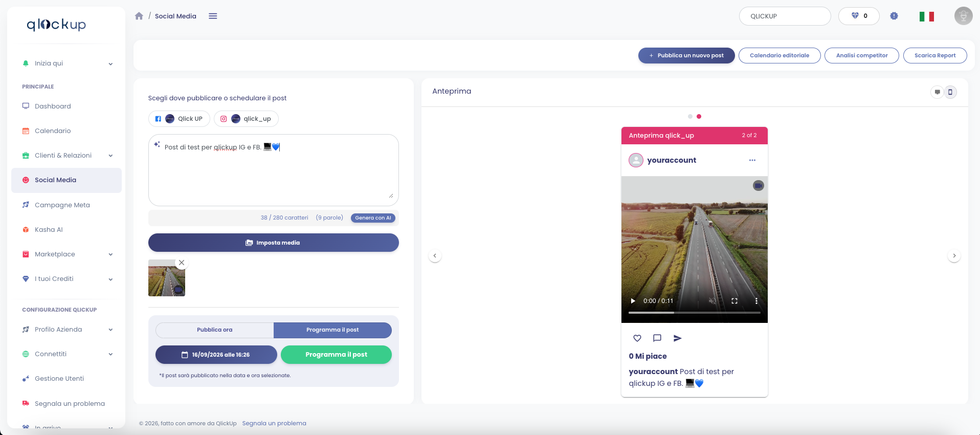Image resolution: width=980 pixels, height=435 pixels.
Task: Click Genera con AI button
Action: point(373,218)
